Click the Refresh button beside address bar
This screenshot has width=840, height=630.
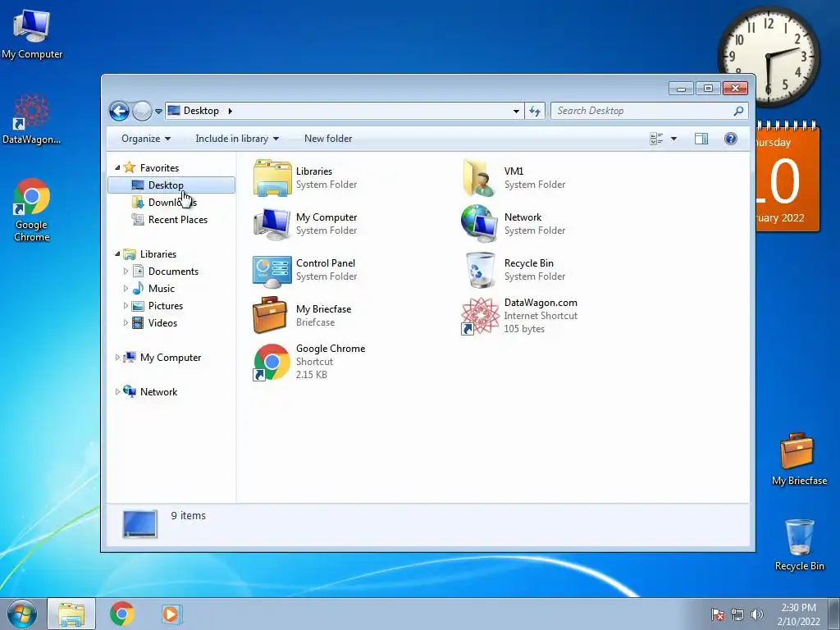coord(535,111)
